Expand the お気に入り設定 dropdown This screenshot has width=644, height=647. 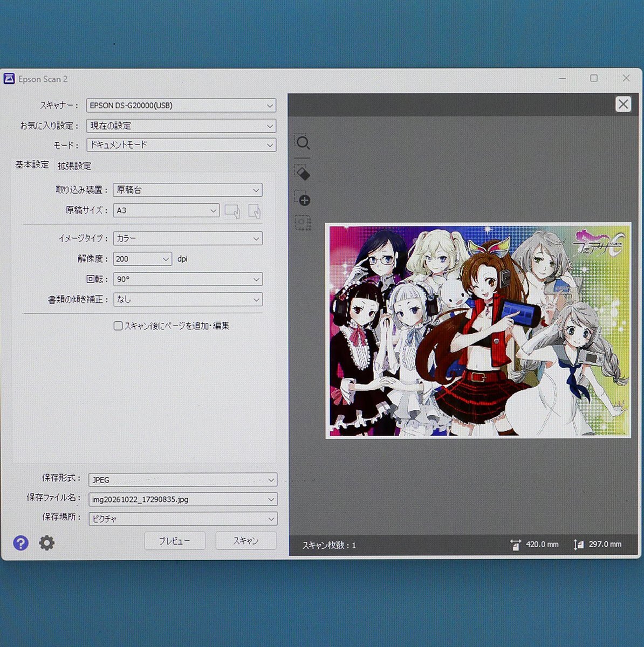tap(181, 126)
